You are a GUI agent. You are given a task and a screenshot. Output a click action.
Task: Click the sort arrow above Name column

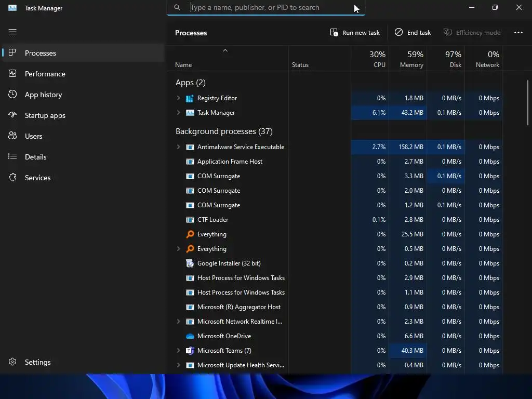pyautogui.click(x=225, y=50)
